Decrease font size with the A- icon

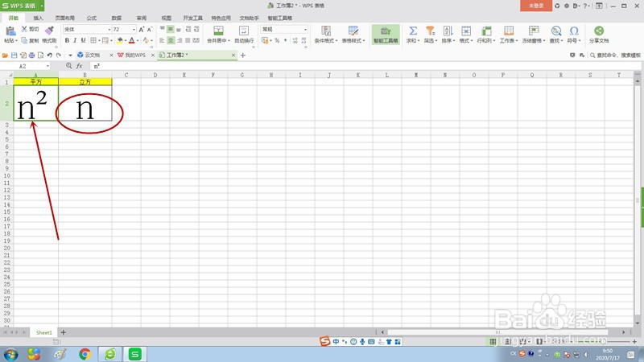pos(150,30)
